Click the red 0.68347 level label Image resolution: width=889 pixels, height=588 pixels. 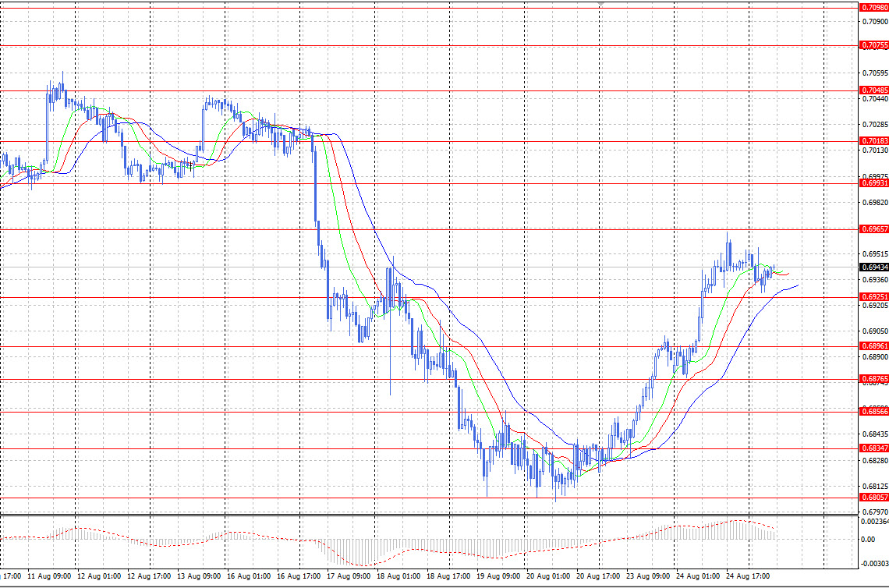(874, 448)
